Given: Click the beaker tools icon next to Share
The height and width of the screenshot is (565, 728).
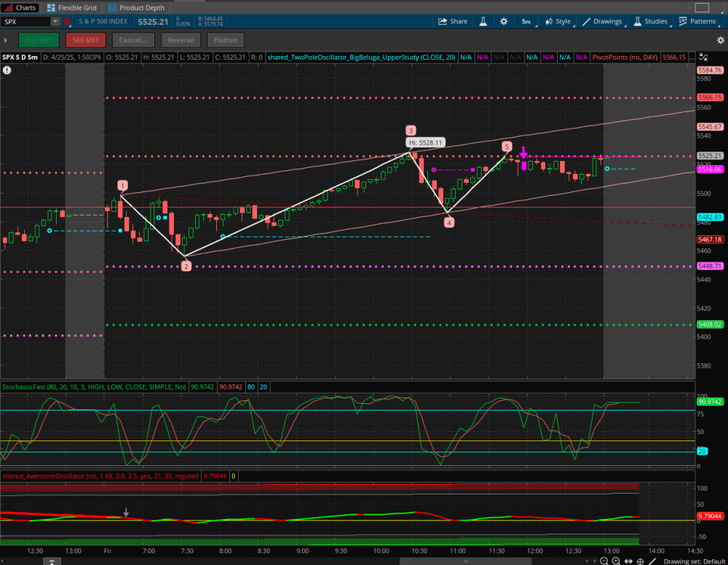Looking at the screenshot, I should (x=483, y=21).
